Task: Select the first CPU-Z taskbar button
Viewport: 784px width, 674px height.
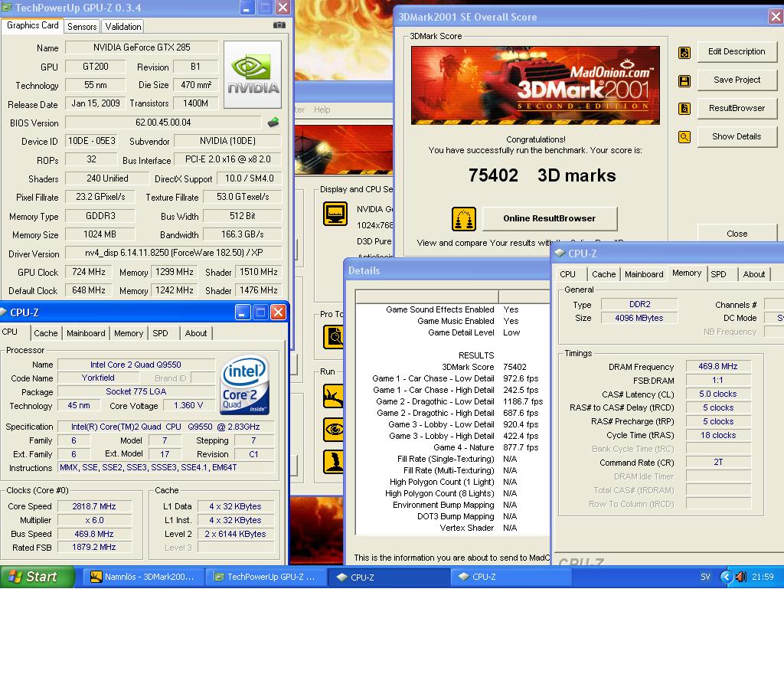Action: (x=389, y=577)
